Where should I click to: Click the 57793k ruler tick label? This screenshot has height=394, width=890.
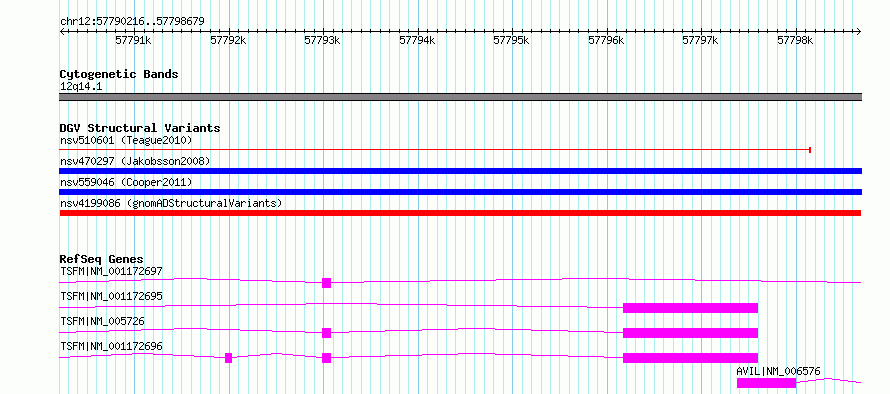pos(322,40)
